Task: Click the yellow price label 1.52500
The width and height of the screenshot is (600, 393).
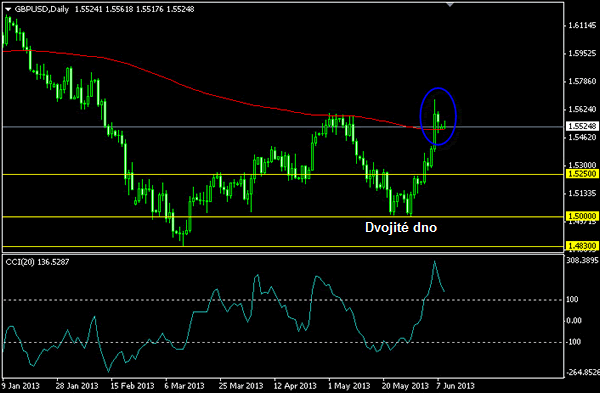Action: [582, 174]
